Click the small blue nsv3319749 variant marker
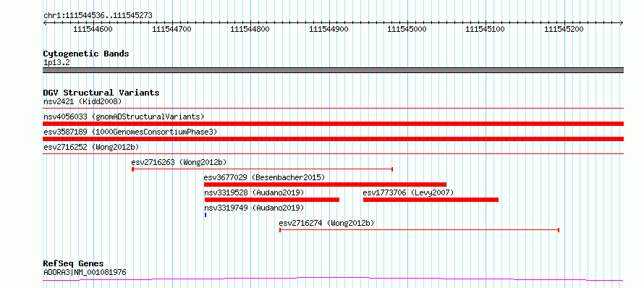This screenshot has height=288, width=644. pyautogui.click(x=206, y=215)
